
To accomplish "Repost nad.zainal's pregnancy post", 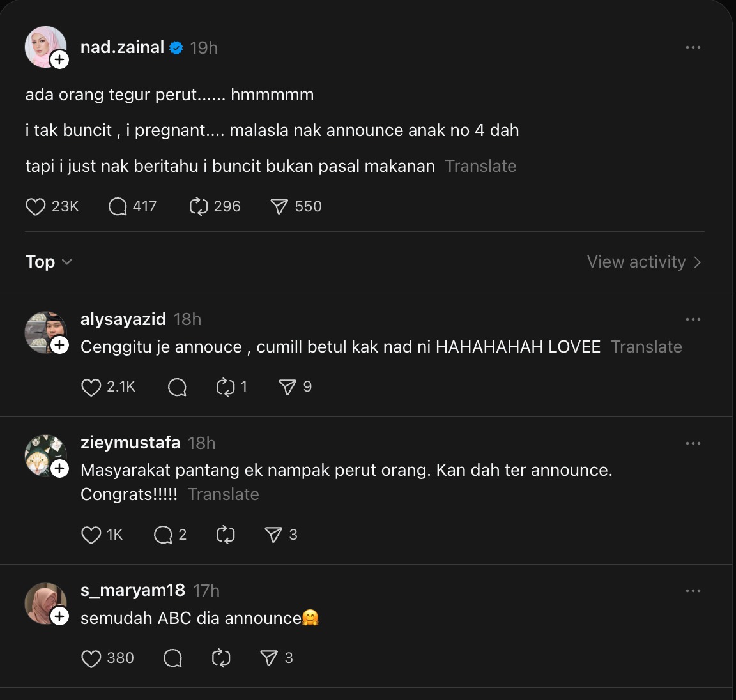I will click(199, 206).
